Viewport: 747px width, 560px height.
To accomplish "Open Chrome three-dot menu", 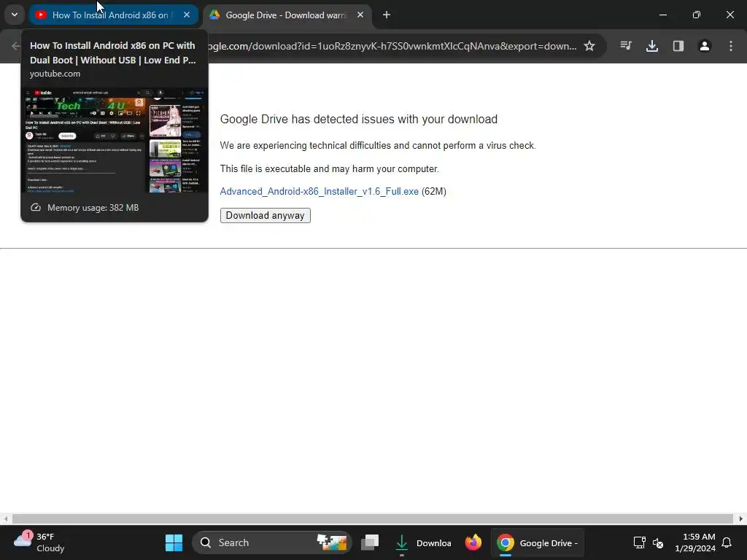I will [731, 46].
